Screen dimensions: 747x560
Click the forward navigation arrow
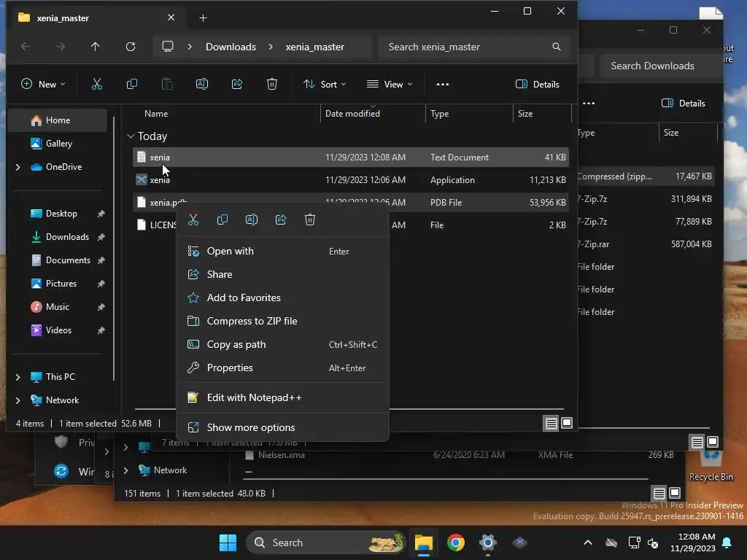(x=61, y=47)
